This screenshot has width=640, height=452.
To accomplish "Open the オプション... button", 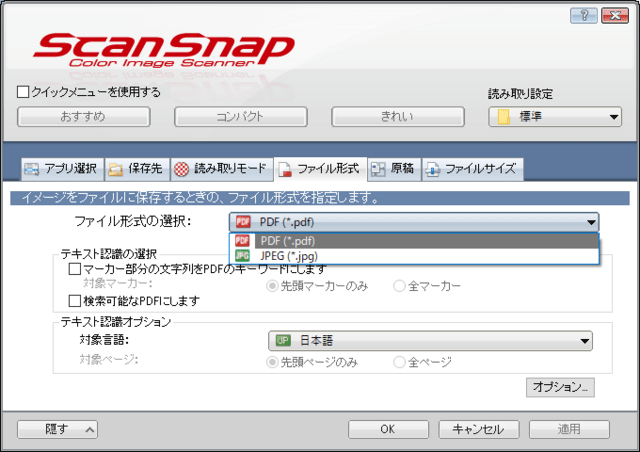I will (x=560, y=387).
